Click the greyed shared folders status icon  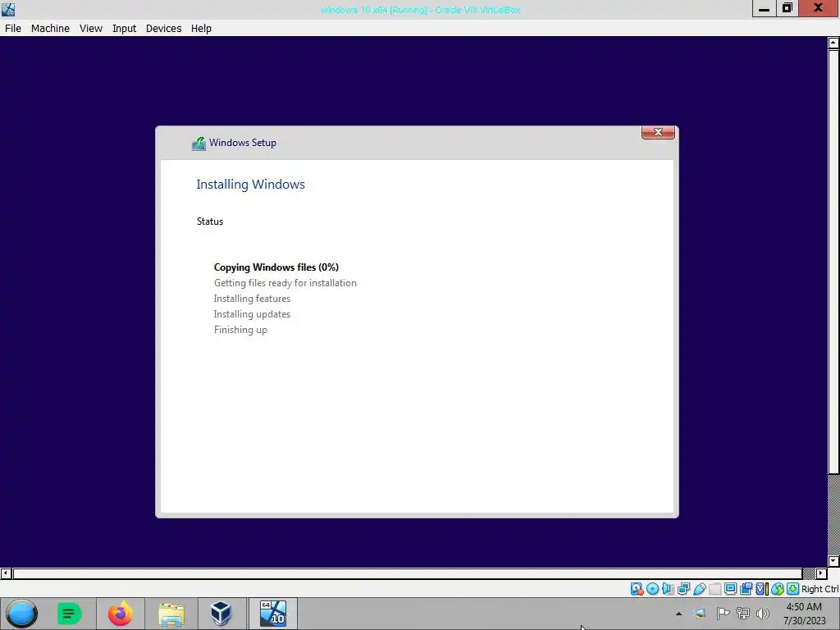(714, 590)
